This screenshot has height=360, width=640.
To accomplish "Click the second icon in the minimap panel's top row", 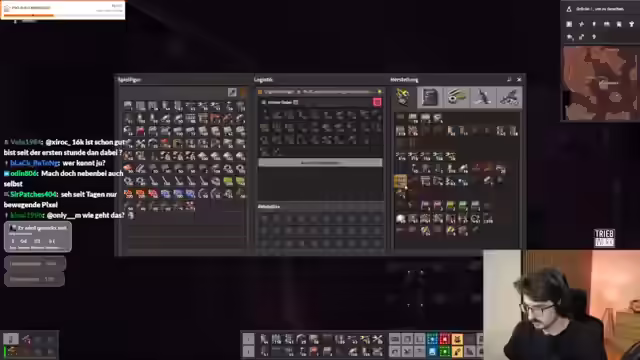I will pyautogui.click(x=581, y=24).
